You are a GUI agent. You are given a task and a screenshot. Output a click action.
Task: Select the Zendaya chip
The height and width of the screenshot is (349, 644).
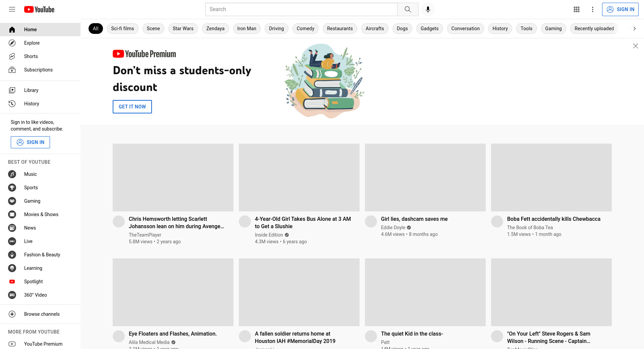pos(215,29)
